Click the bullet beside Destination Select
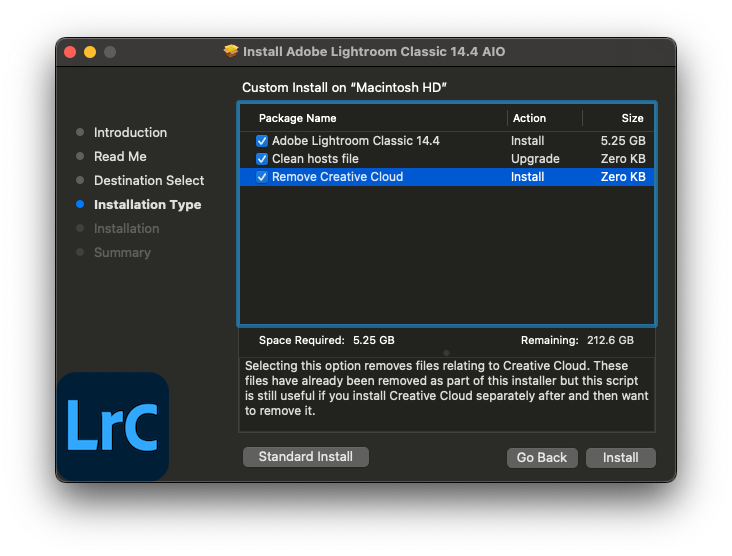 pyautogui.click(x=80, y=181)
